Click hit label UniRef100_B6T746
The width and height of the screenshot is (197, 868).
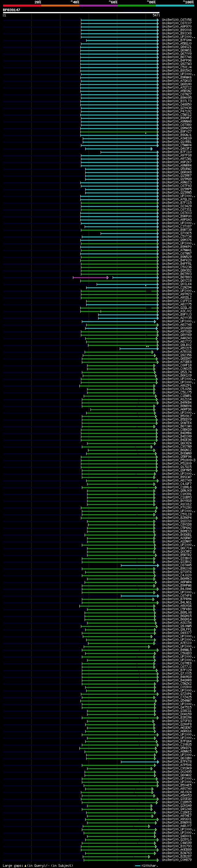click(176, 57)
